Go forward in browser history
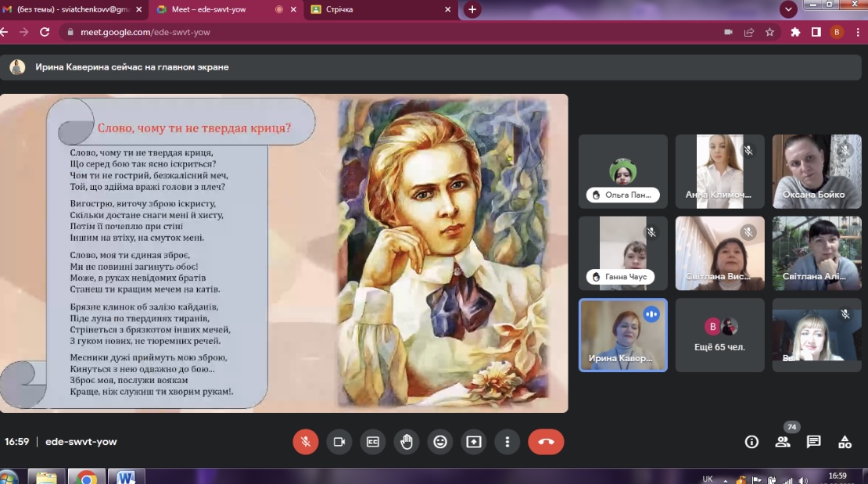Viewport: 868px width, 484px height. (23, 32)
